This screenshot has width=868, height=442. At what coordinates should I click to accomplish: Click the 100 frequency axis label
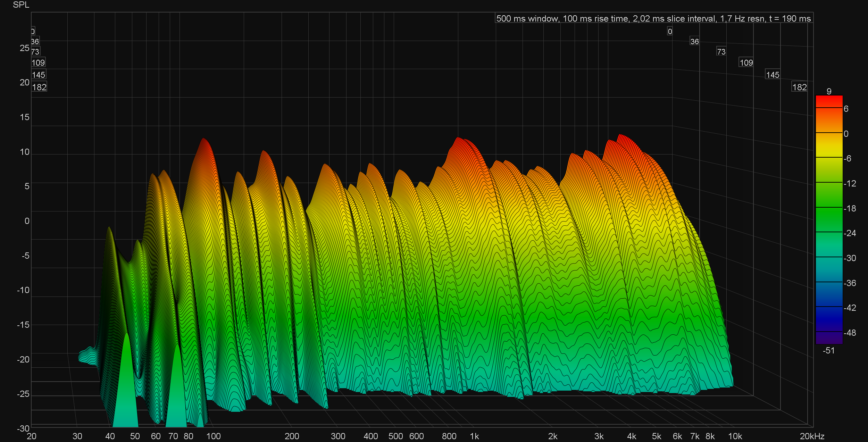pos(213,436)
